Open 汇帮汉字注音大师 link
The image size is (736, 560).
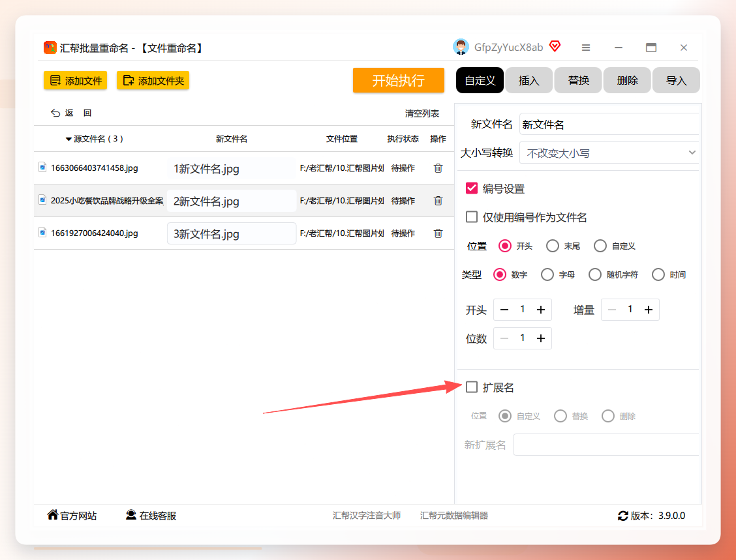(367, 516)
